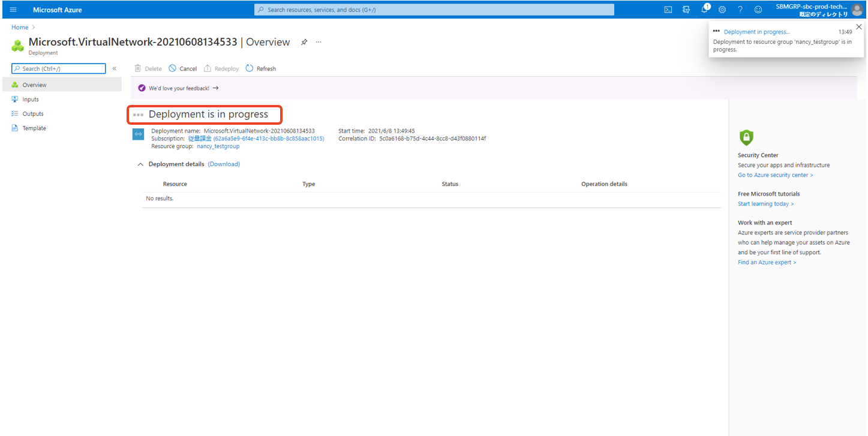Screen dimensions: 868x436
Task: Click the Microsoft Azure logo text
Action: point(58,10)
